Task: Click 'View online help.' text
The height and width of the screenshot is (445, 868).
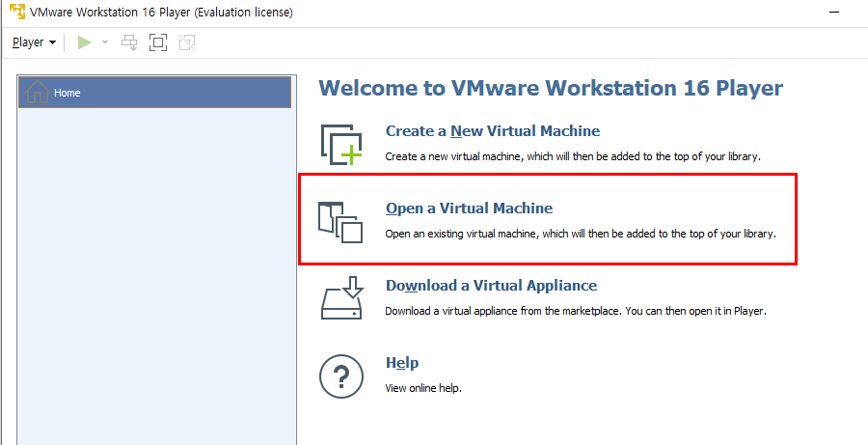Action: (x=423, y=388)
